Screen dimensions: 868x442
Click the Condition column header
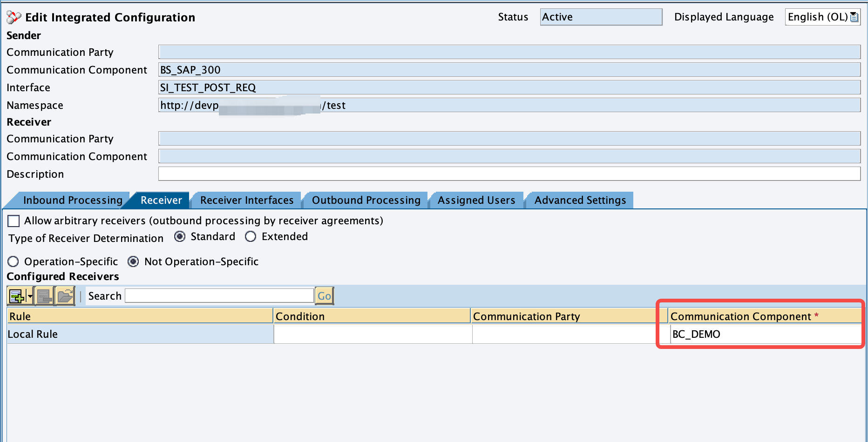click(372, 316)
